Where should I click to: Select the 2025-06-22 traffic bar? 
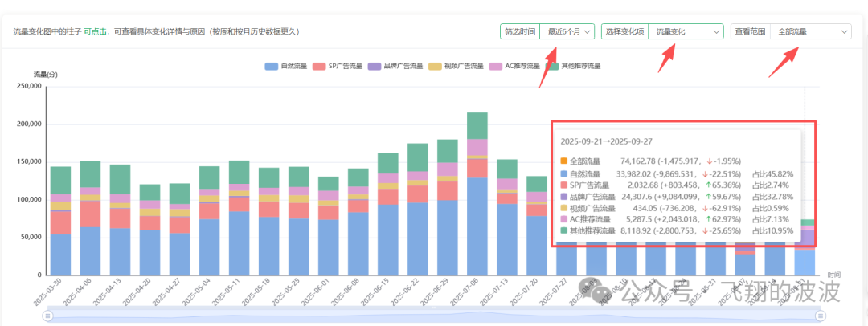pos(418,209)
